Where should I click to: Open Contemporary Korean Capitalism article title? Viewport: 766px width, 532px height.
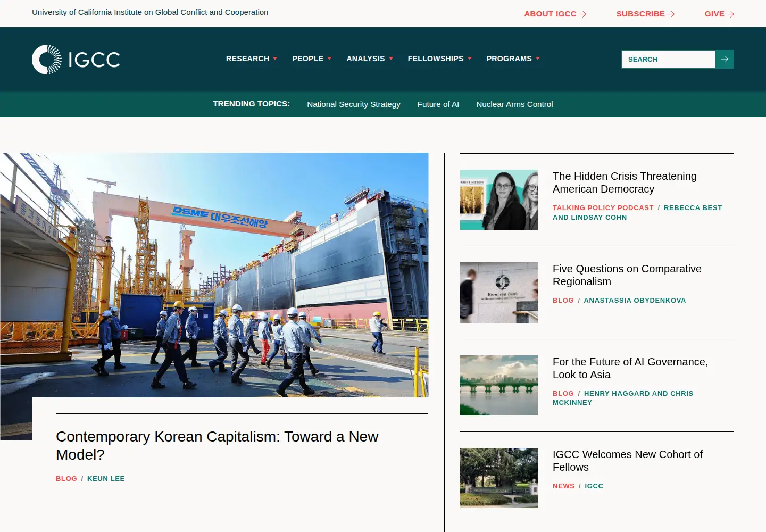point(217,445)
